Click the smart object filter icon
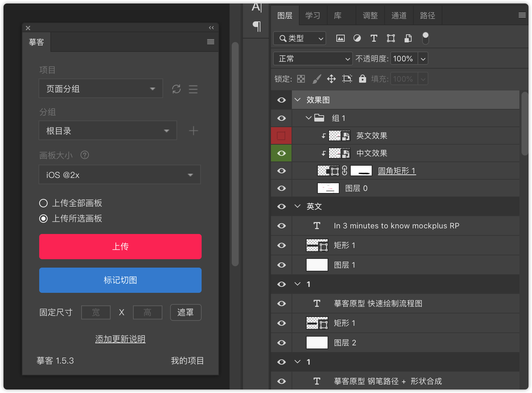The width and height of the screenshot is (532, 393). click(x=408, y=38)
